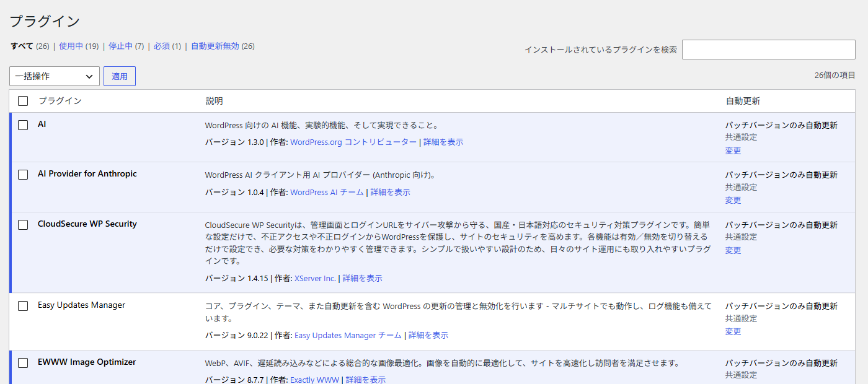Filter plugins by 使用中 (19)
Image resolution: width=868 pixels, height=384 pixels.
click(x=79, y=46)
